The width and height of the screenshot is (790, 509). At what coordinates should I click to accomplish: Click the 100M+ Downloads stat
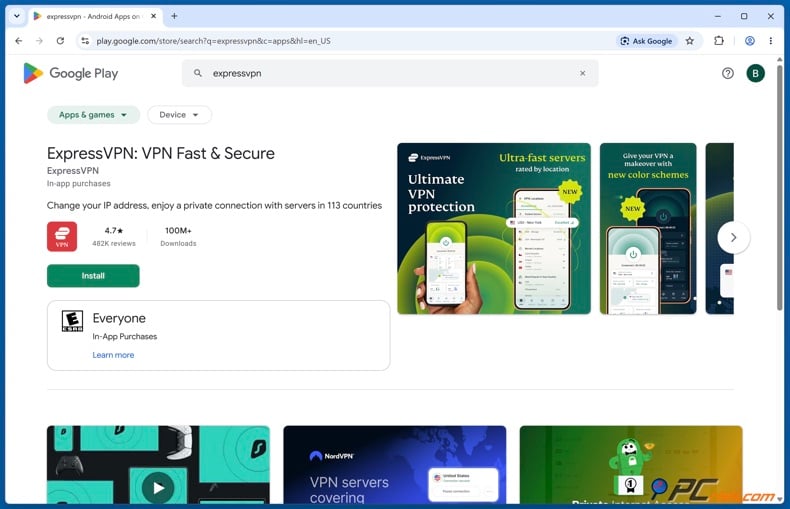[x=178, y=236]
